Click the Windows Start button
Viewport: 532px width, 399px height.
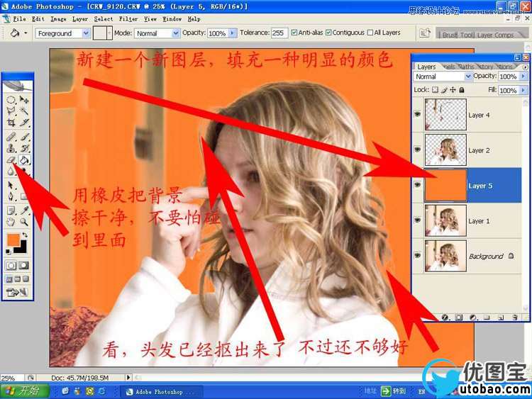click(25, 391)
